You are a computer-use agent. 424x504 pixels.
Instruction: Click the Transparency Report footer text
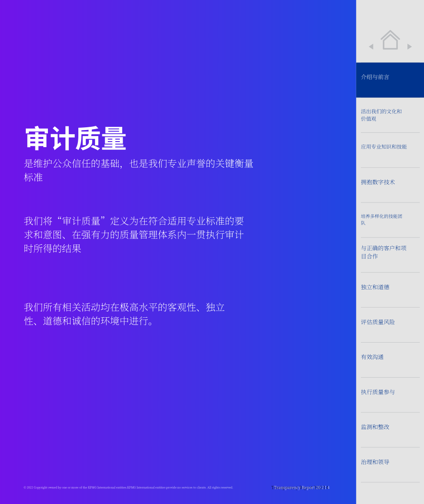click(x=300, y=487)
